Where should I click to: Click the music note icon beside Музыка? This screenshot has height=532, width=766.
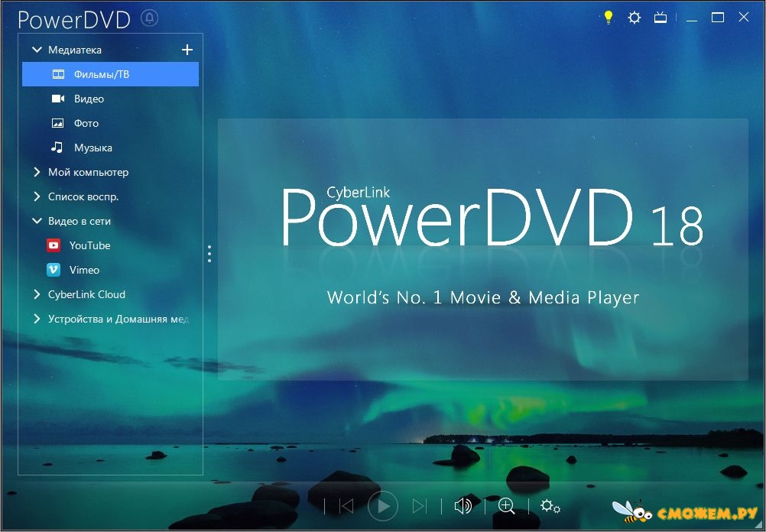pos(57,147)
